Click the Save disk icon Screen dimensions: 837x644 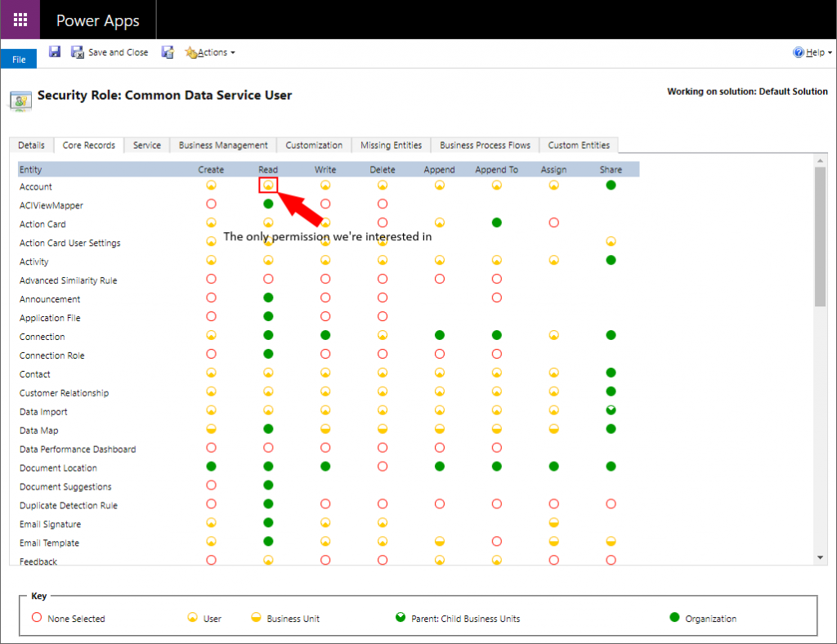pyautogui.click(x=55, y=52)
